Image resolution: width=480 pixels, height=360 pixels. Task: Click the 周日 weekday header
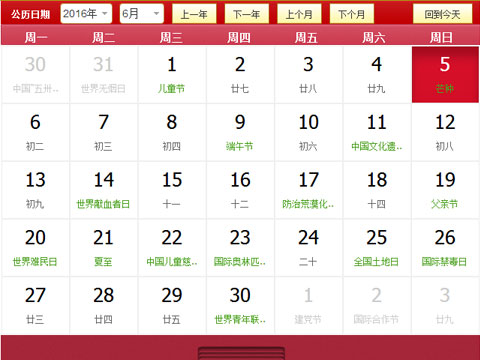pyautogui.click(x=441, y=37)
